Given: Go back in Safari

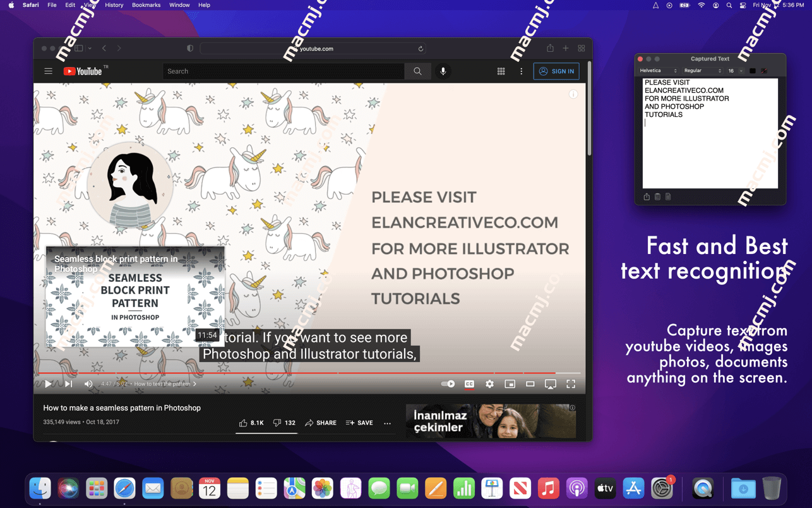Looking at the screenshot, I should coord(104,48).
